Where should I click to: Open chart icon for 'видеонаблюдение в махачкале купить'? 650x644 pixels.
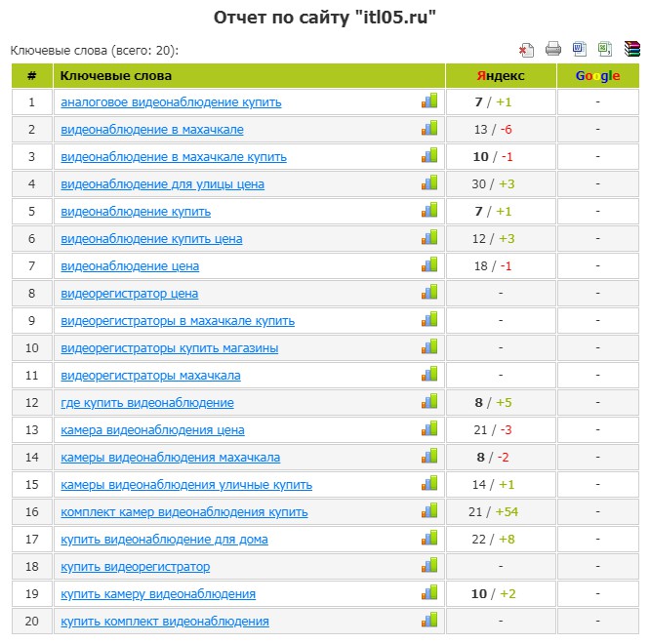[429, 155]
